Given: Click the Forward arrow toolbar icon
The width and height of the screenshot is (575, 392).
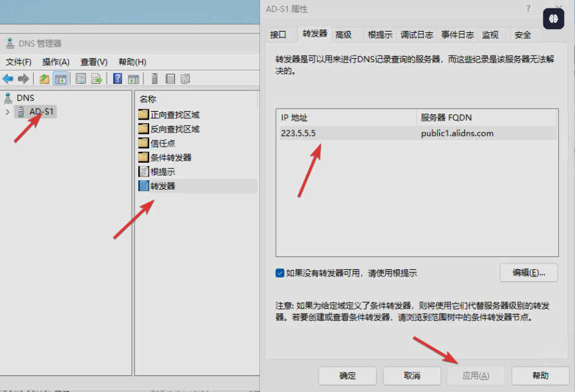Looking at the screenshot, I should click(23, 79).
